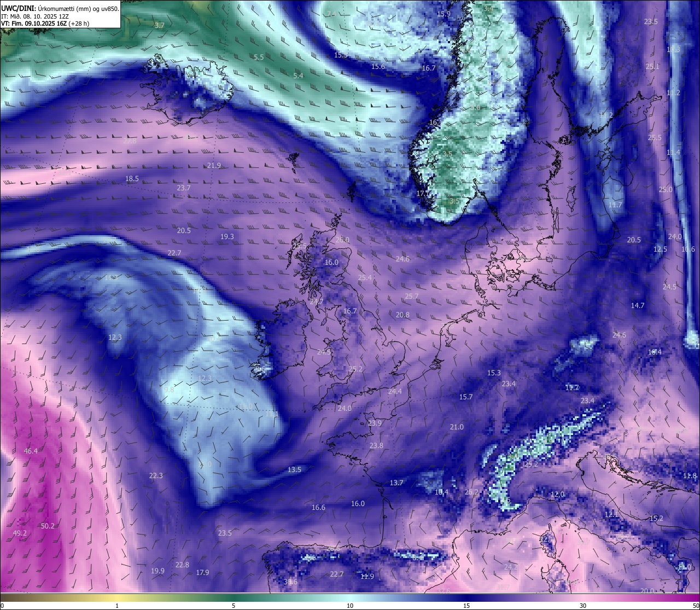The width and height of the screenshot is (700, 610).
Task: Click the 49.2 value label
Action: pos(20,533)
